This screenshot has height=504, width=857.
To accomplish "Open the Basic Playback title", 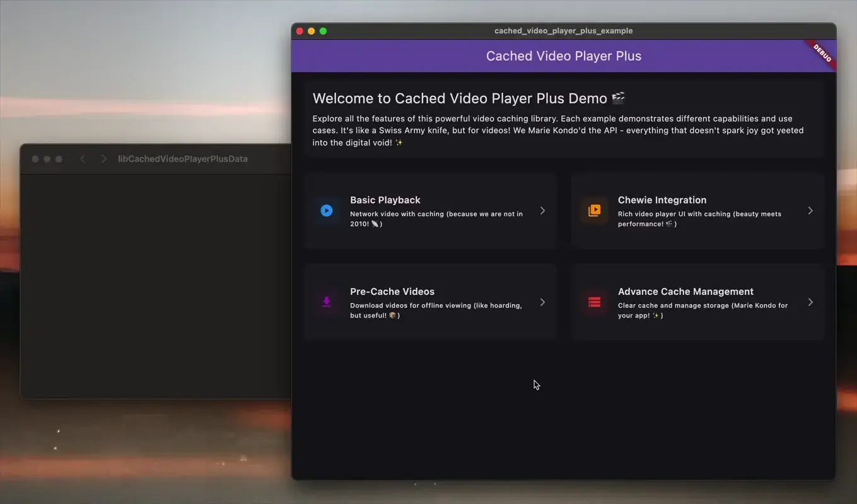I will [x=385, y=200].
